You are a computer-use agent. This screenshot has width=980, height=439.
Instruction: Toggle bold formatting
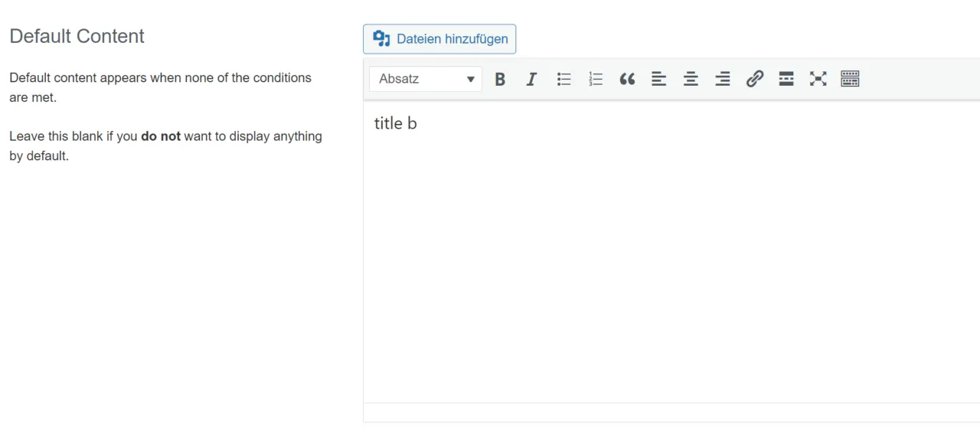[500, 79]
